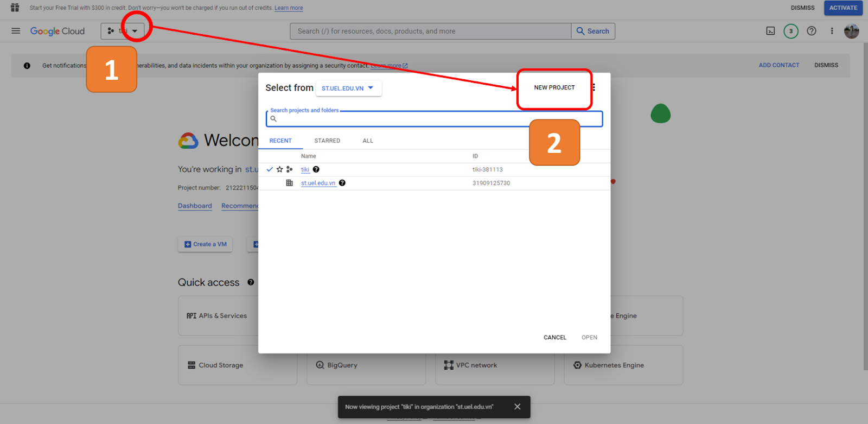
Task: Activate Cloud Shell terminal icon
Action: [770, 31]
